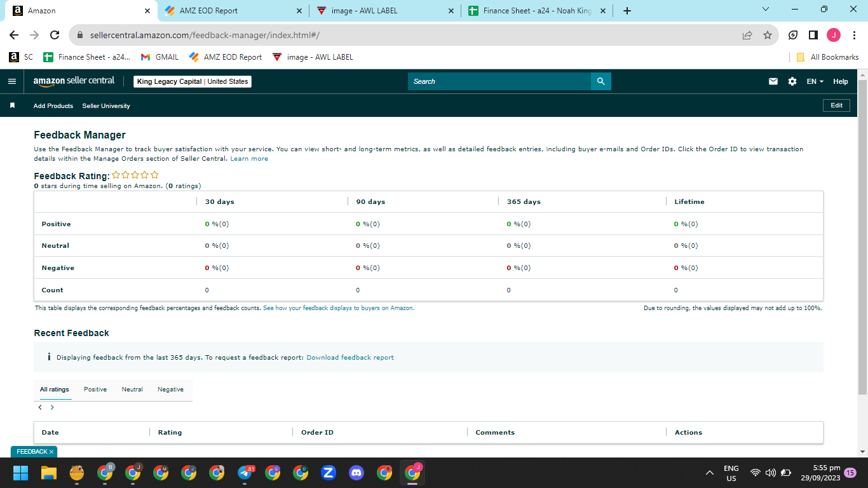This screenshot has height=488, width=868.
Task: Click the ENG US language indicator
Action: (x=731, y=473)
